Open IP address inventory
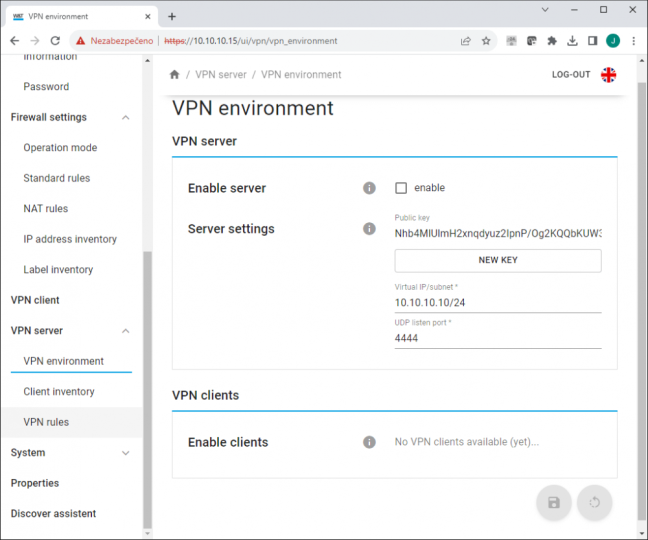648x540 pixels. 70,239
